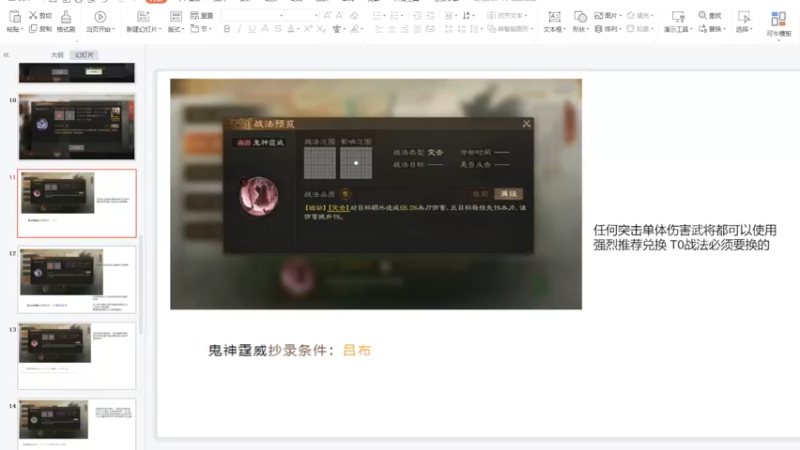
Task: Increase font size with A+ icon
Action: pyautogui.click(x=327, y=15)
